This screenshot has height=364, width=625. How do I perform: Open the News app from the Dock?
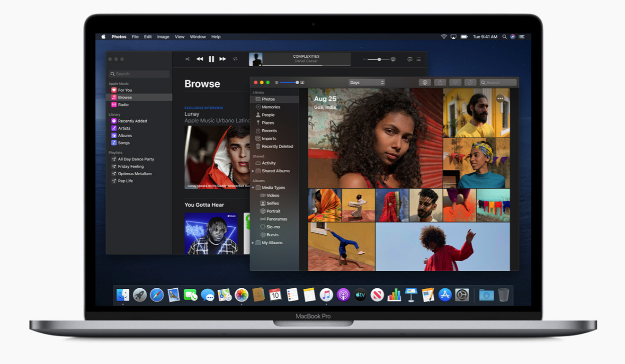coord(377,295)
